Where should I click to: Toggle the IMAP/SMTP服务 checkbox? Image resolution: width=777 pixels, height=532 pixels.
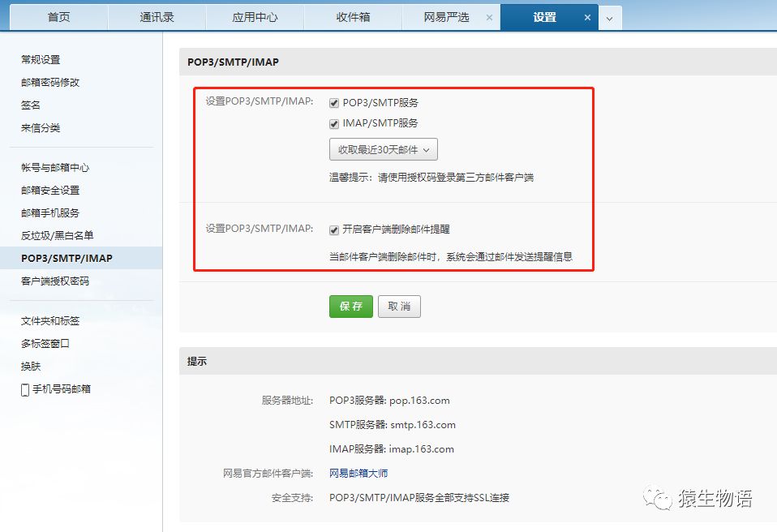pos(334,123)
